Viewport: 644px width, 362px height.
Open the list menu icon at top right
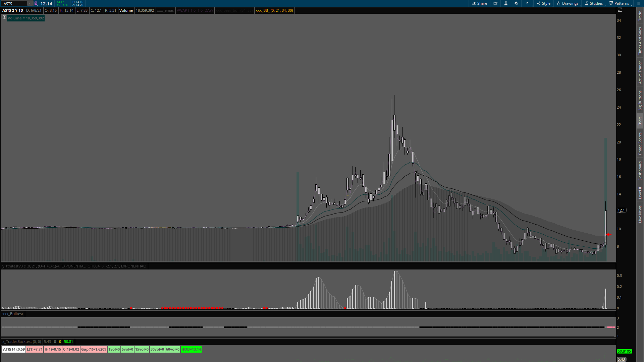pyautogui.click(x=638, y=3)
